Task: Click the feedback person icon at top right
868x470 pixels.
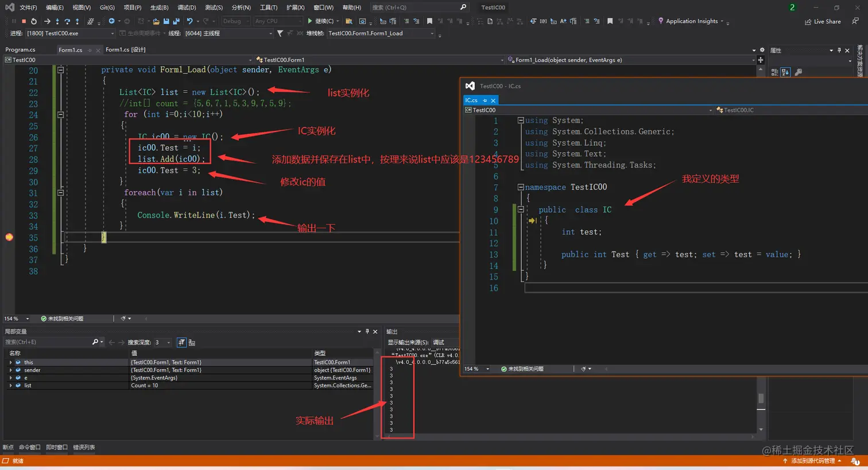Action: point(855,21)
